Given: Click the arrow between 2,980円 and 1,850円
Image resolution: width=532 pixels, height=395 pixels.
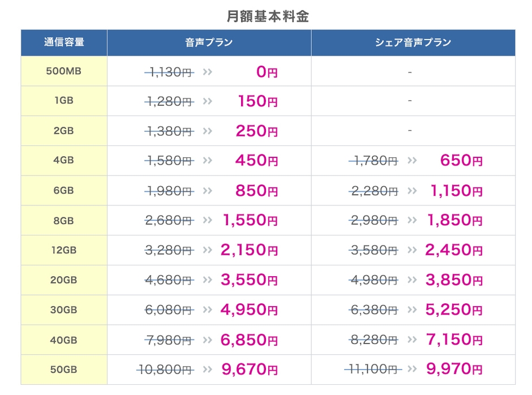Looking at the screenshot, I should [411, 220].
